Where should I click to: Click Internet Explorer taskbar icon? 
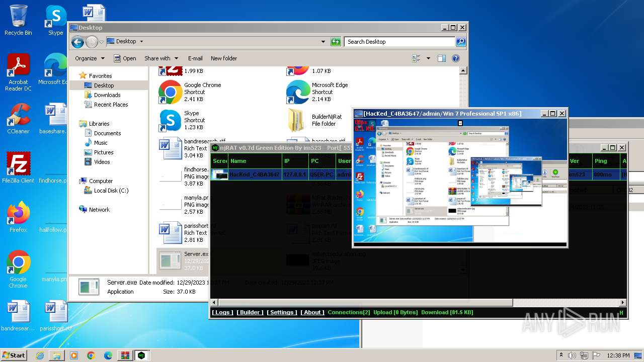40,355
